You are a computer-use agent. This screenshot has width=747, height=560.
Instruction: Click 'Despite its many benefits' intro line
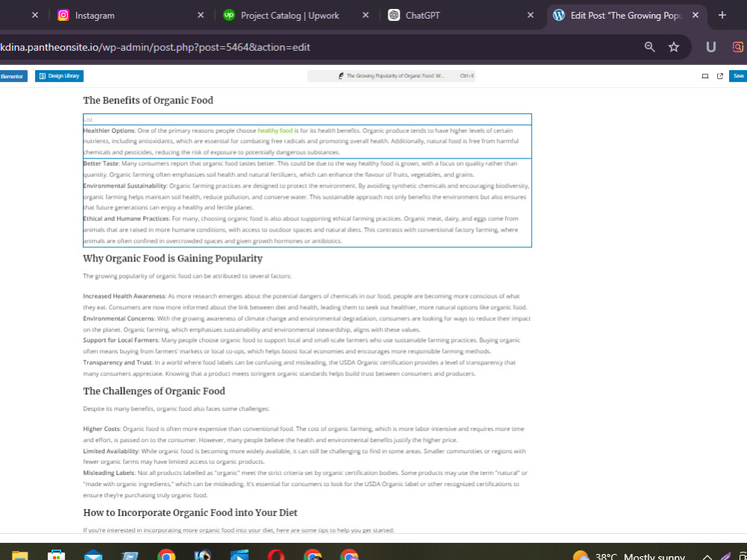coord(176,408)
